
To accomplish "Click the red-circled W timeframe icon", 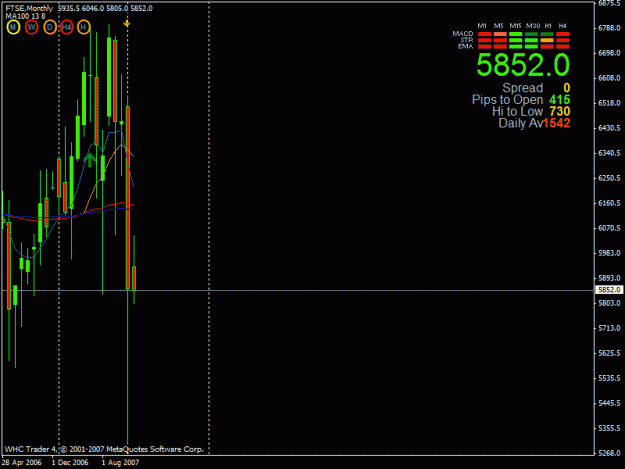I will point(31,27).
